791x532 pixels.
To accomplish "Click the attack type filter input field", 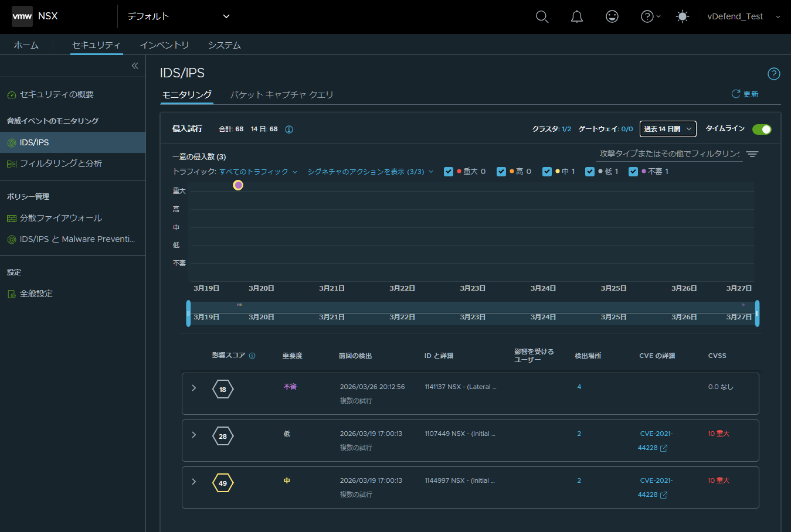I will 669,154.
